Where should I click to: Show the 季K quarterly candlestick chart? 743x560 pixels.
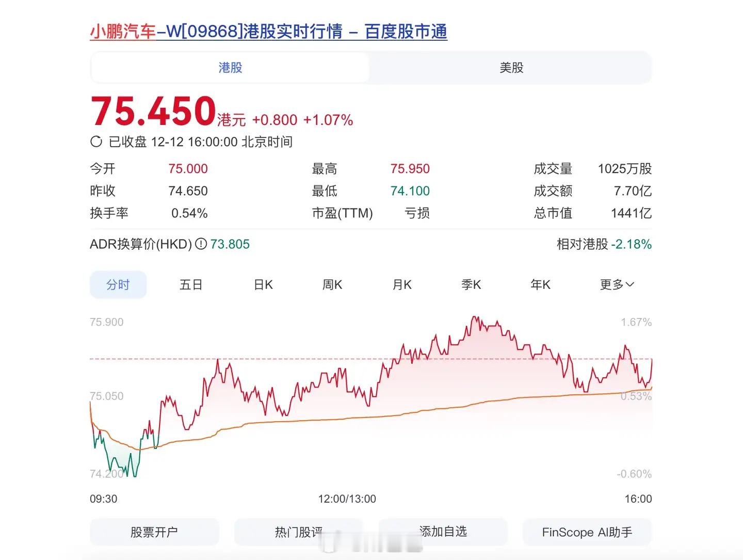tap(471, 285)
